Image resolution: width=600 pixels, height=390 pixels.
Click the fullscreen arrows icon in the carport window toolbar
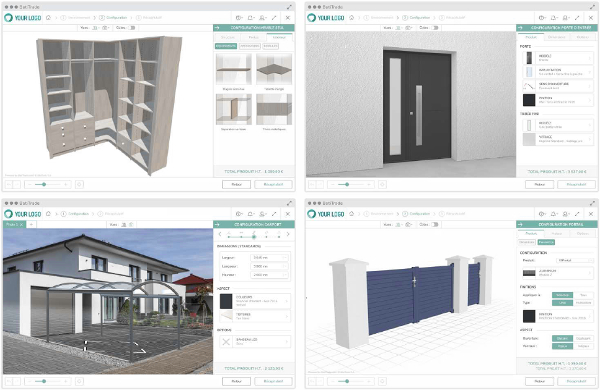(274, 214)
